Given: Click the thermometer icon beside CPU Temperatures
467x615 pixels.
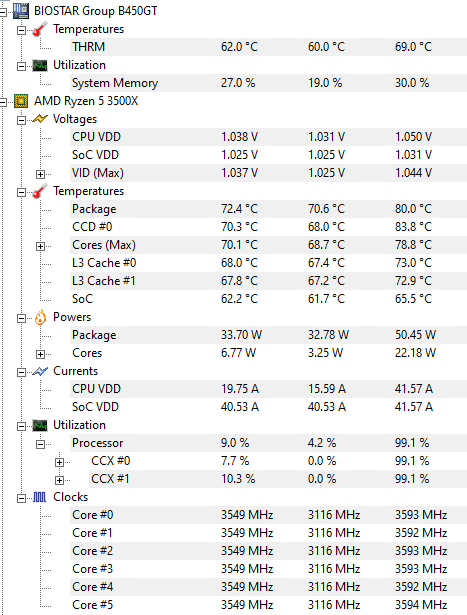Looking at the screenshot, I should click(40, 191).
